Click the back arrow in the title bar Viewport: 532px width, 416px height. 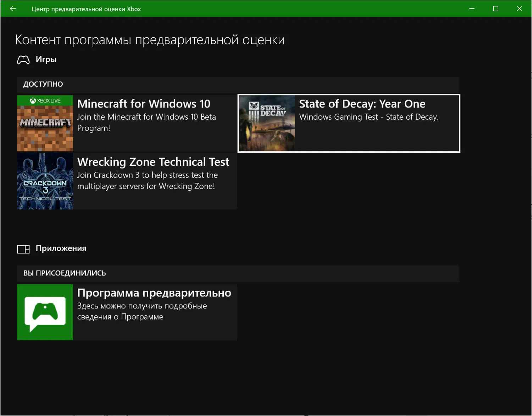(x=13, y=8)
